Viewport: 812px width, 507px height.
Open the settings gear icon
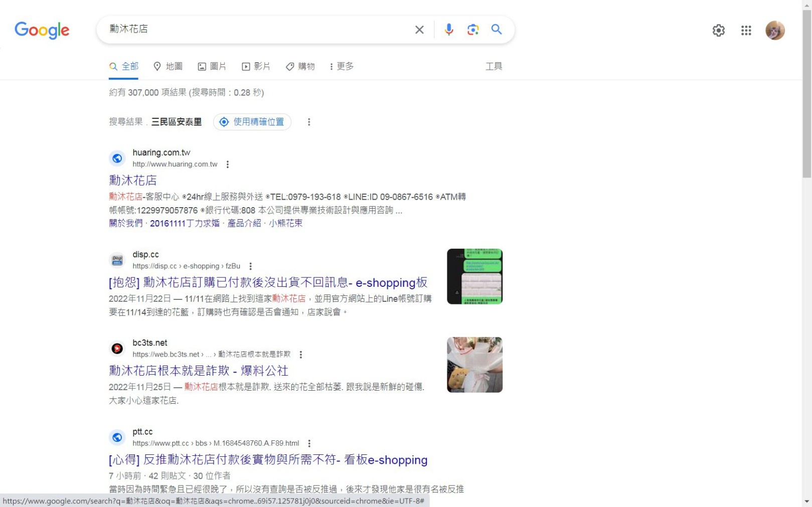(x=718, y=31)
